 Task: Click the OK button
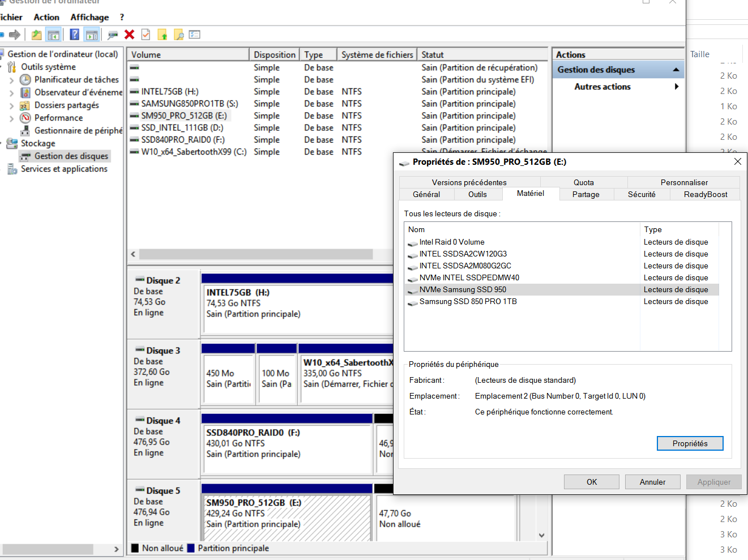coord(592,482)
